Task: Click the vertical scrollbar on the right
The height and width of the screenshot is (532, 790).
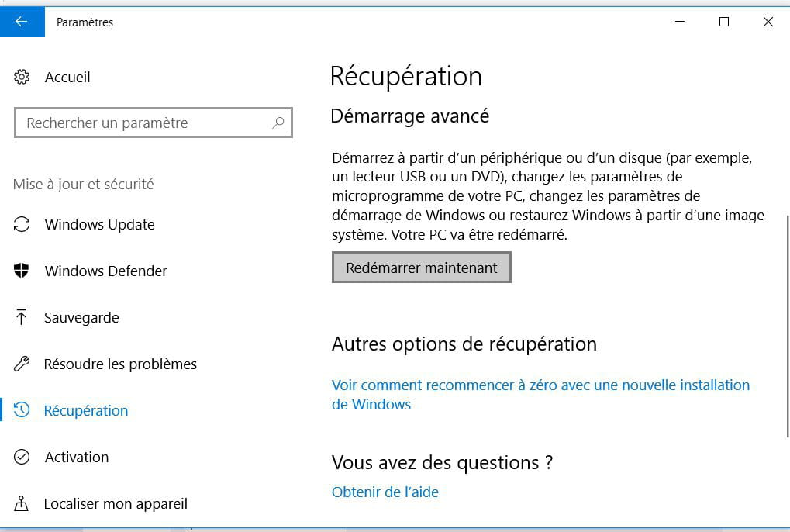Action: [x=787, y=326]
